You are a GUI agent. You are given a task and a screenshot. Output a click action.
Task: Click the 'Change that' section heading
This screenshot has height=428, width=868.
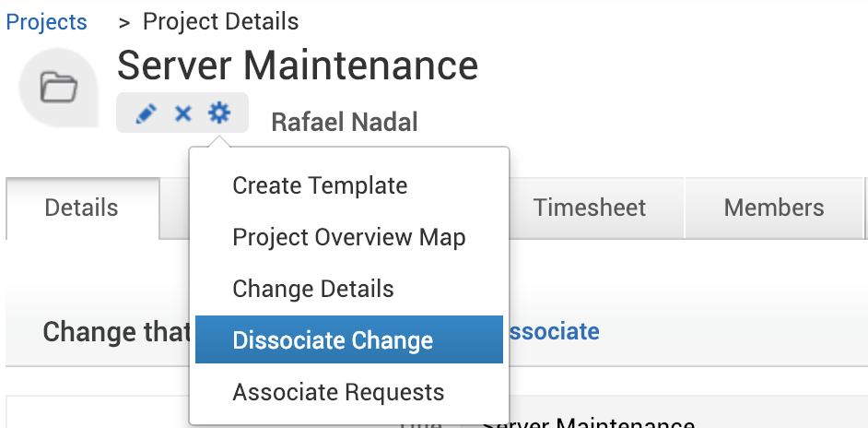(117, 331)
